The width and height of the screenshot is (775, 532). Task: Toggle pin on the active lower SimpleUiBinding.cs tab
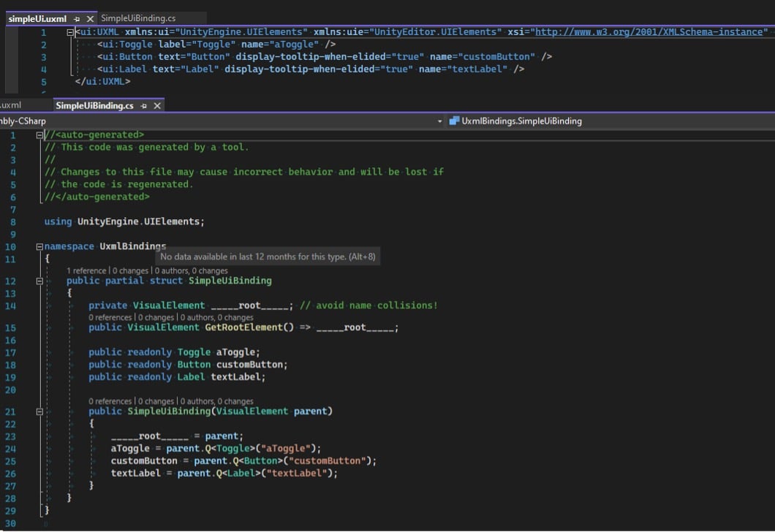click(x=144, y=106)
